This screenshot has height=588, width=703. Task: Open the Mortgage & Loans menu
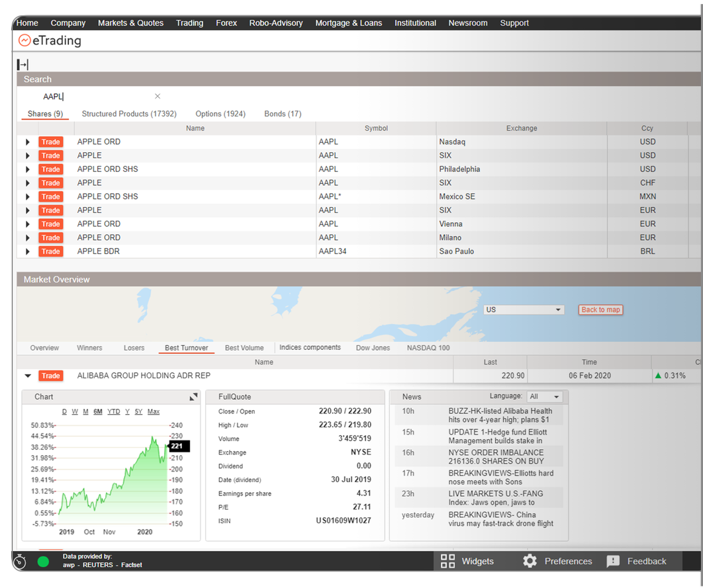tap(348, 23)
